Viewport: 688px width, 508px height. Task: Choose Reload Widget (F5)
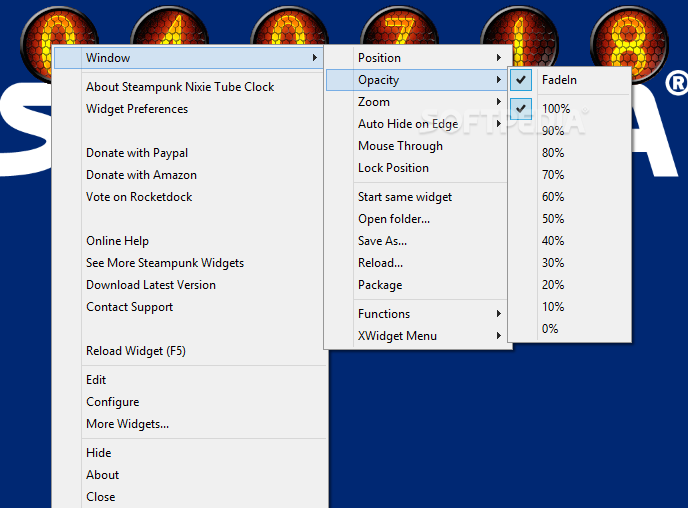(x=190, y=351)
